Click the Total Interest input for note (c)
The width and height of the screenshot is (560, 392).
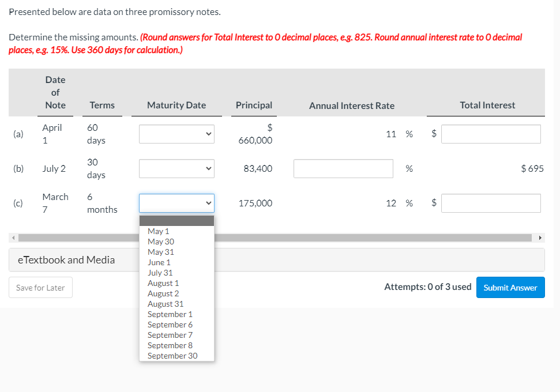tap(490, 203)
